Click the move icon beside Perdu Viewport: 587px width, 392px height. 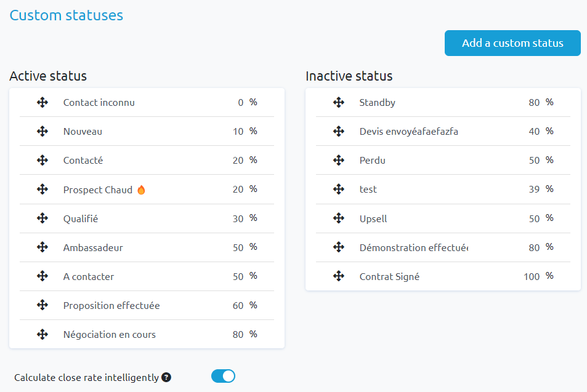pos(338,161)
